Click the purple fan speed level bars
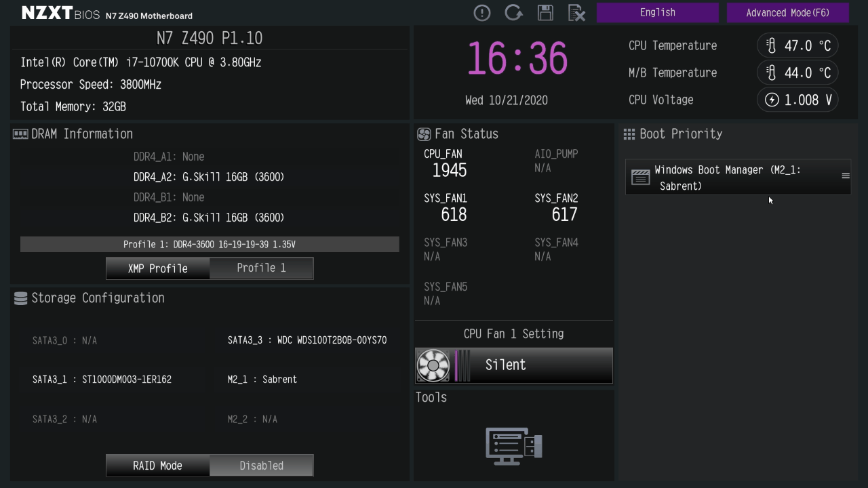Viewport: 868px width, 488px height. tap(462, 365)
